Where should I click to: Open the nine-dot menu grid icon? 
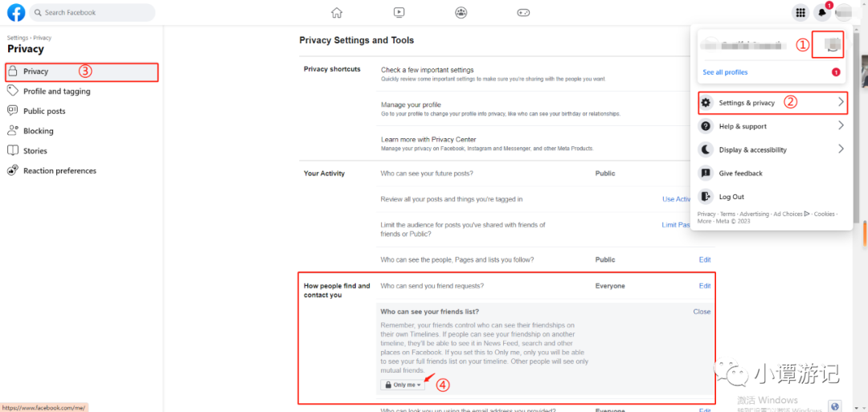pyautogui.click(x=800, y=12)
